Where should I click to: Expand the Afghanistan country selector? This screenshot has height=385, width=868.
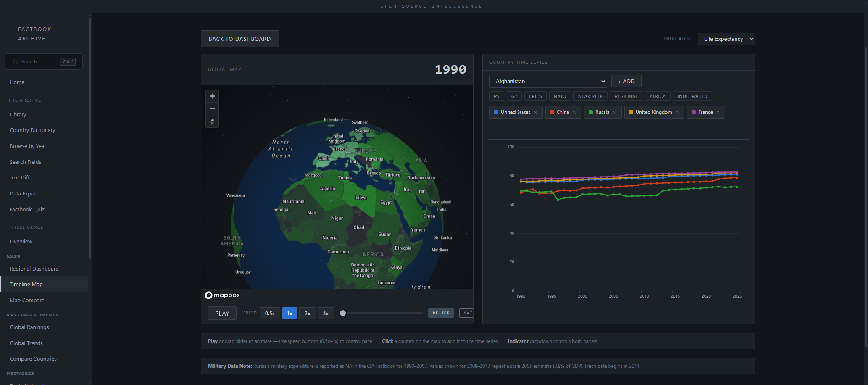[548, 82]
